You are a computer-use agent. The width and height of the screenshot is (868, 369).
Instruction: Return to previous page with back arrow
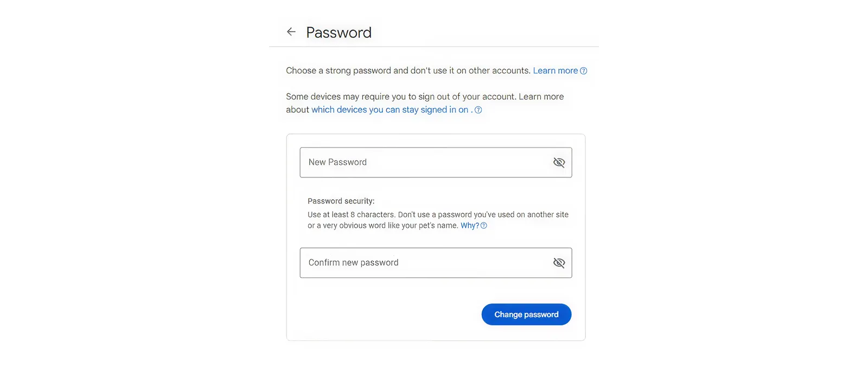point(291,32)
